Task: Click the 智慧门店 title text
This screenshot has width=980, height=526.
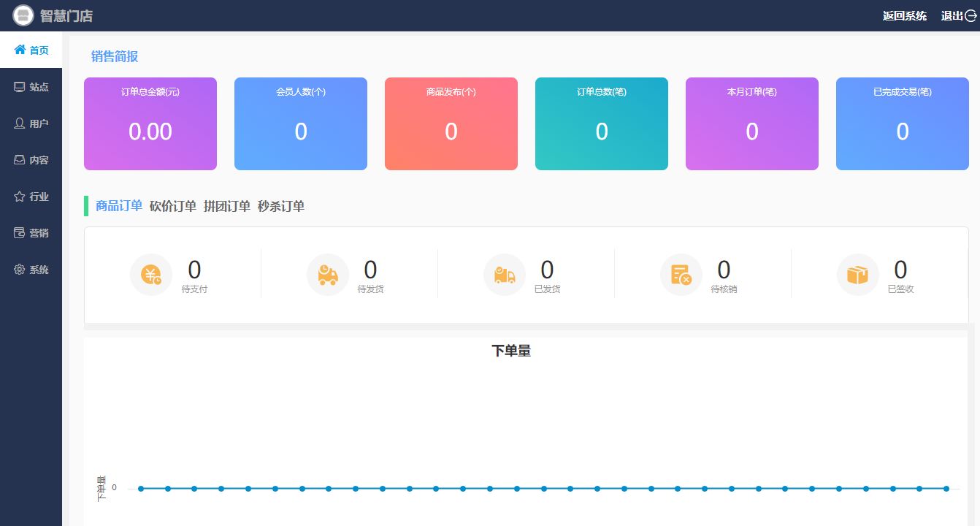Action: (x=66, y=16)
